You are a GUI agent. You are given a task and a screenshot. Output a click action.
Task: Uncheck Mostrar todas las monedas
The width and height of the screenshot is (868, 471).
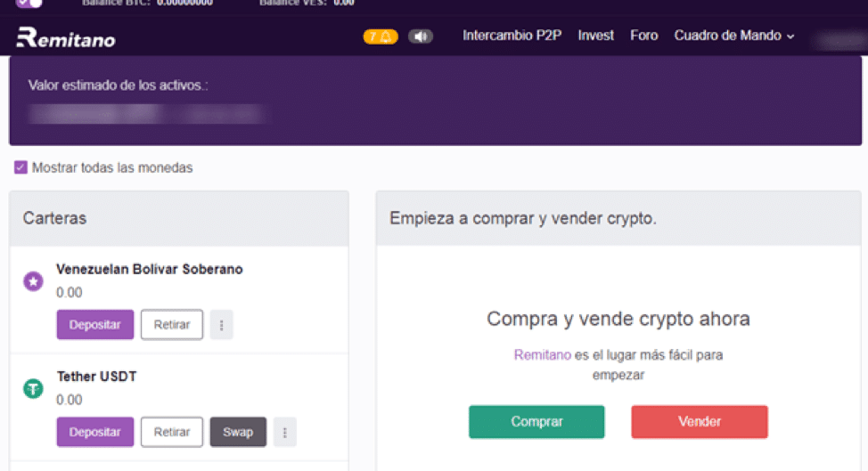20,167
